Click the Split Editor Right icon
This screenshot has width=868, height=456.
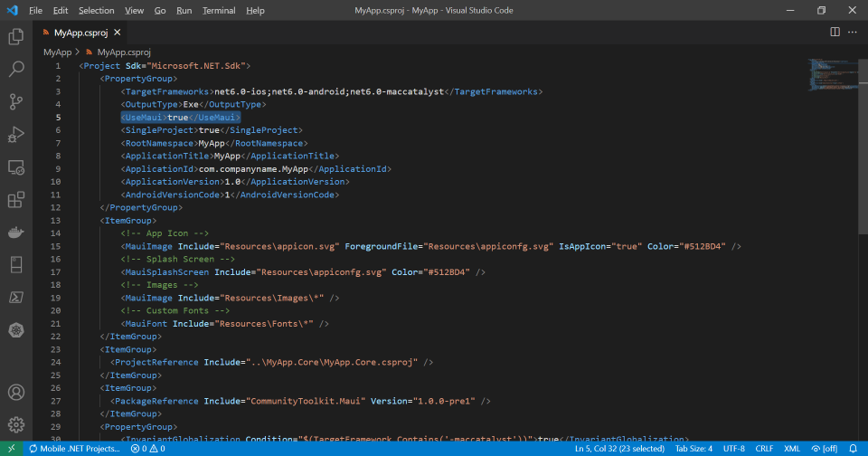pyautogui.click(x=835, y=32)
